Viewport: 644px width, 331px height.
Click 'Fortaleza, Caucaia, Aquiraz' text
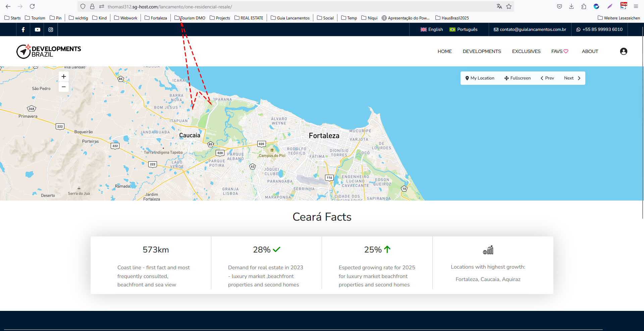click(488, 279)
